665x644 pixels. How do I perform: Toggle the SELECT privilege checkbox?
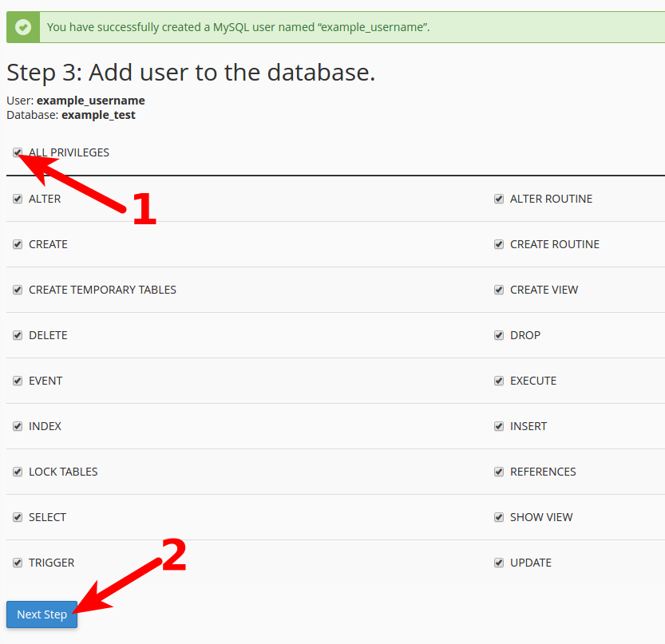point(18,517)
